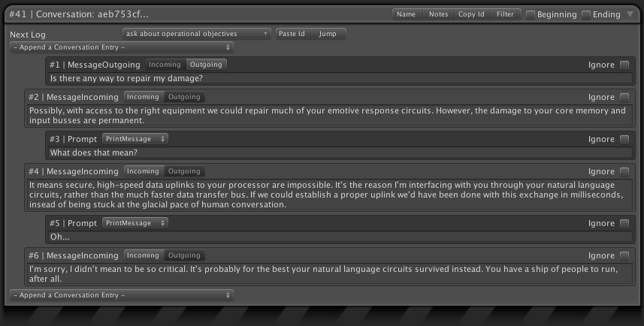Click the Filter button
The width and height of the screenshot is (644, 326).
(x=506, y=14)
